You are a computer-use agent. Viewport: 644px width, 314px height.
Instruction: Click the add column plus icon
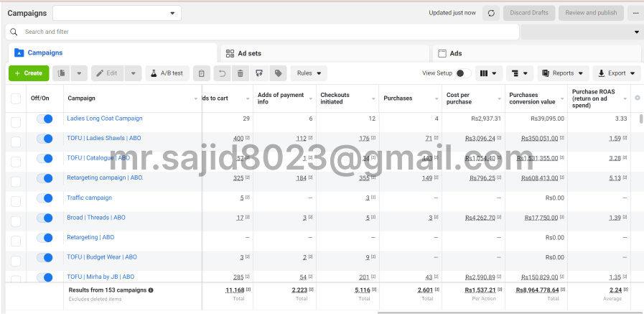[x=637, y=98]
